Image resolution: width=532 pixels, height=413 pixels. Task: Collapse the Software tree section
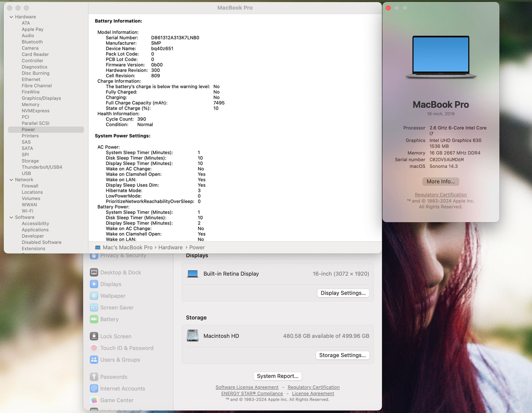[x=11, y=217]
